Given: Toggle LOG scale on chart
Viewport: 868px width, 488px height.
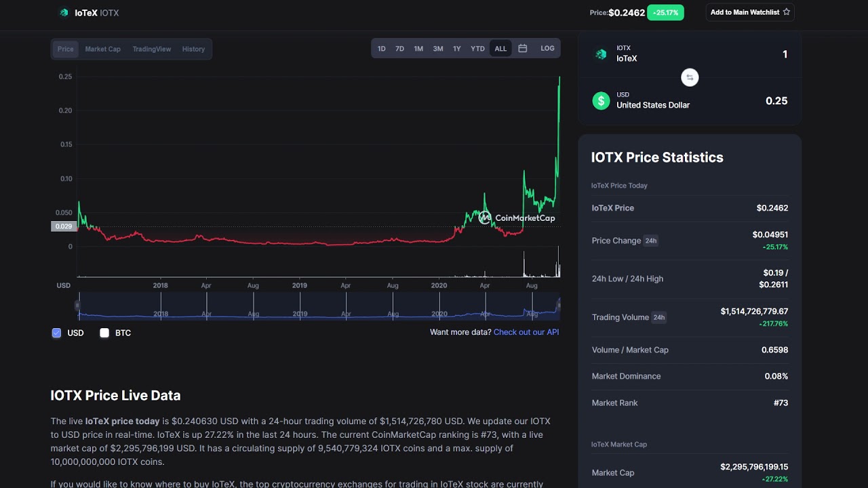Looking at the screenshot, I should coord(547,49).
